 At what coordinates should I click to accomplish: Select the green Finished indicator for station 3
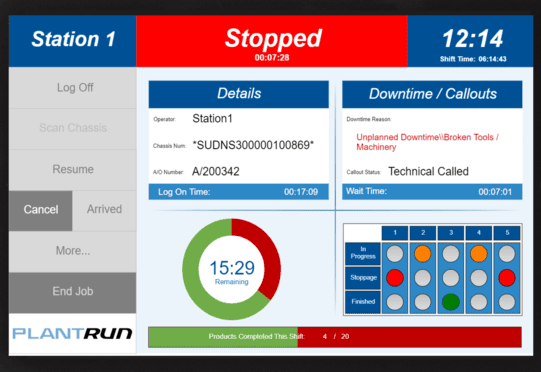coord(451,302)
